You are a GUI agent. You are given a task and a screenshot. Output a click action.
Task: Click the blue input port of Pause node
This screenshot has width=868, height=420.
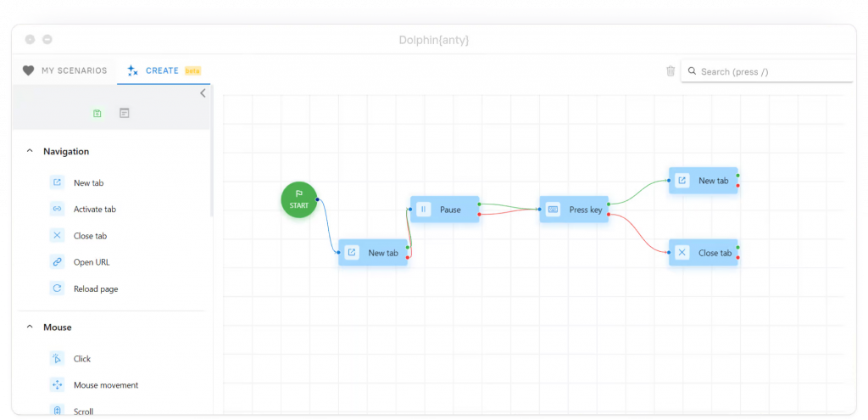point(410,210)
